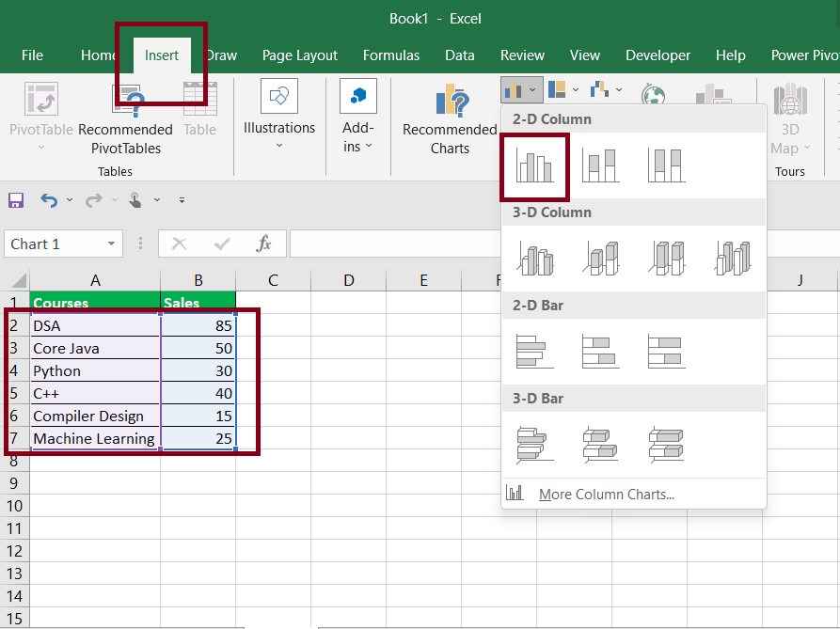840x629 pixels.
Task: Expand the Insert Column chart dropdown arrow
Action: click(x=532, y=90)
